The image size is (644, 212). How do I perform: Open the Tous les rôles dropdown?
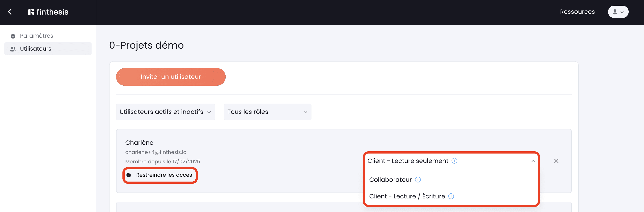pos(267,112)
